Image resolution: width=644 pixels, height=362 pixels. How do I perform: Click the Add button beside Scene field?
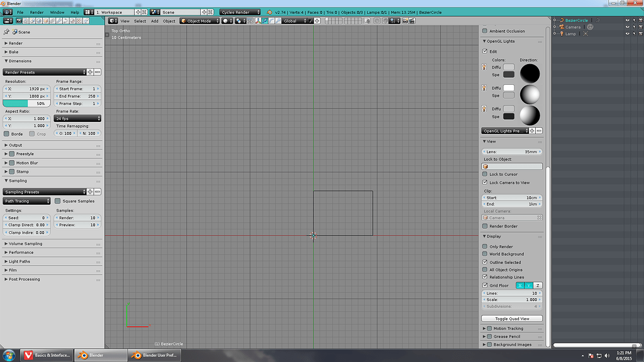click(x=204, y=13)
